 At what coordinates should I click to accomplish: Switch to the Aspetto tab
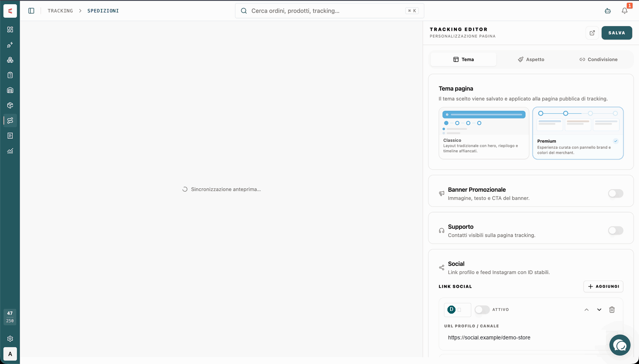531,60
